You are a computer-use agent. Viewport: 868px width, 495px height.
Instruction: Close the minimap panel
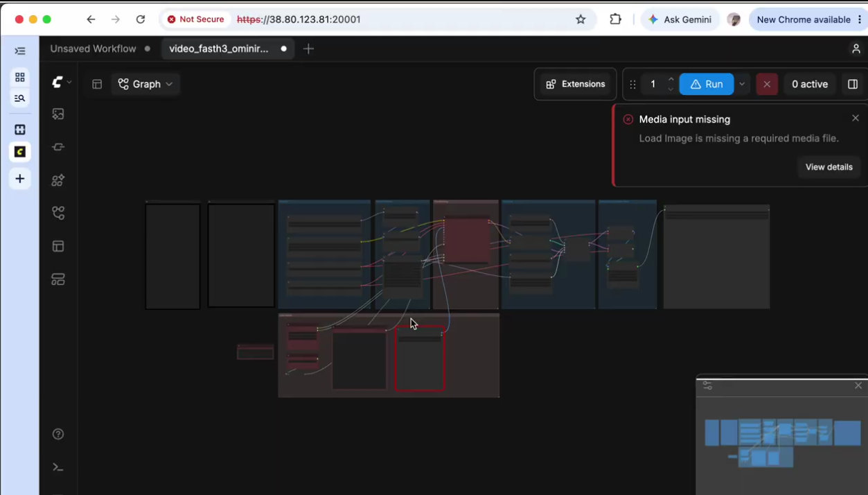coord(858,385)
